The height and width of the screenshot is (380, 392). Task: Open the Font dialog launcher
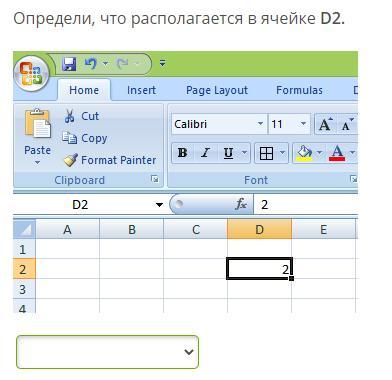[x=354, y=179]
